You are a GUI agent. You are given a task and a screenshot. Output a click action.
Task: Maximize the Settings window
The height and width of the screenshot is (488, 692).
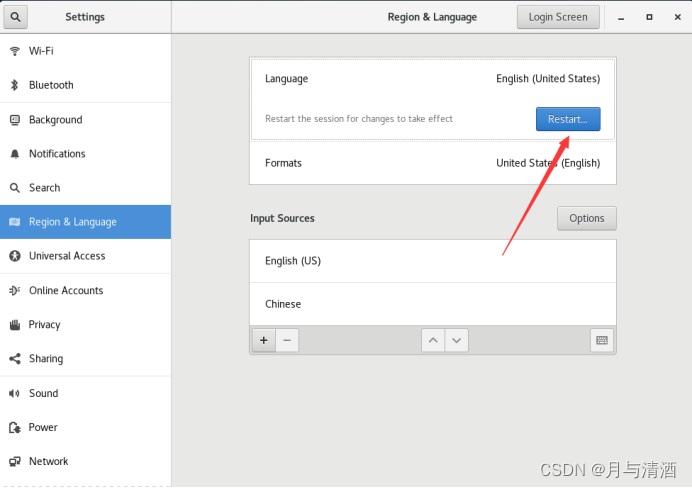(x=649, y=17)
